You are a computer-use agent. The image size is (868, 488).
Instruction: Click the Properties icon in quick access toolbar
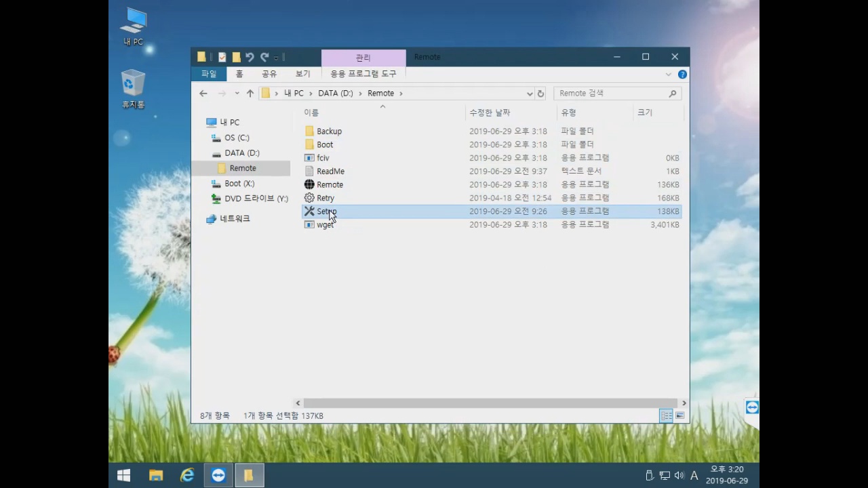point(222,57)
